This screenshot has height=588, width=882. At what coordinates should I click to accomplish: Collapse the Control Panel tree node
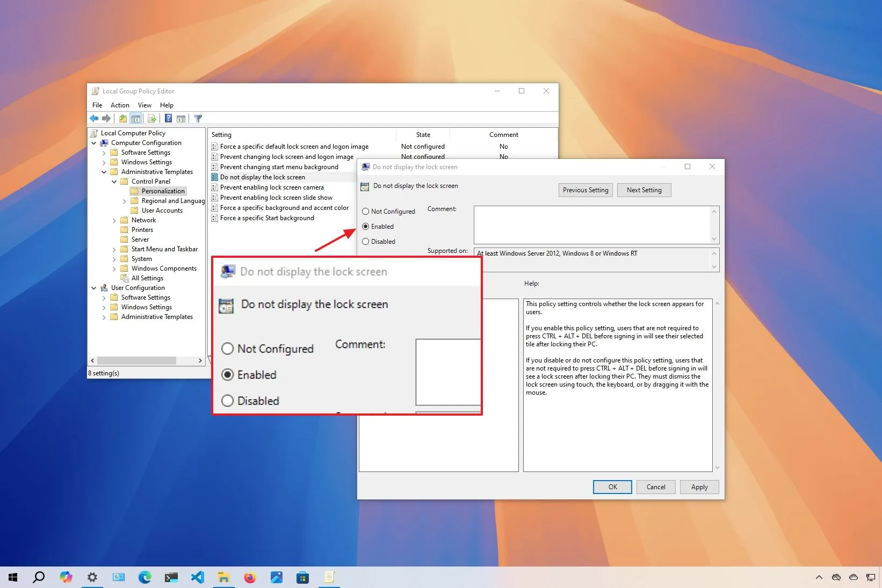click(114, 181)
